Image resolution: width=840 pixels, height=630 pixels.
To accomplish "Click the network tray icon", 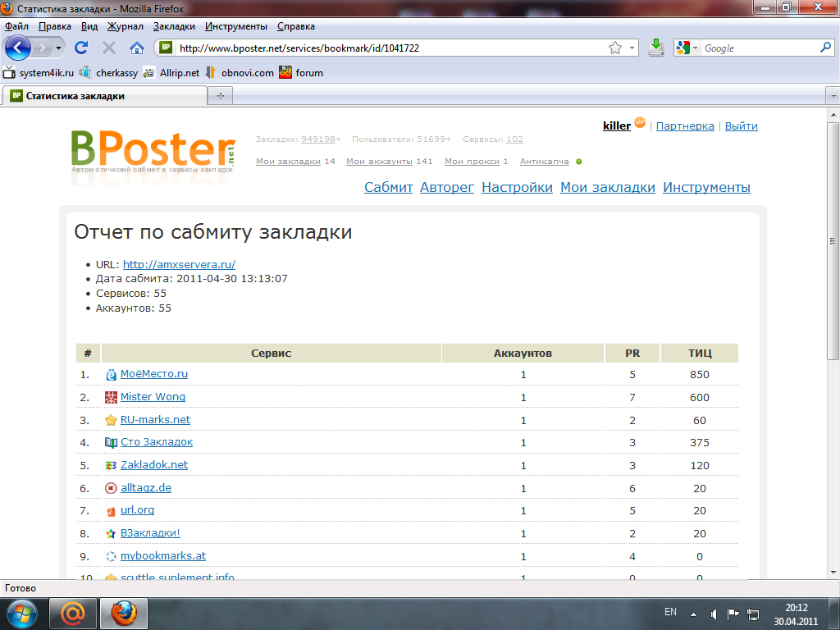I will tap(753, 614).
